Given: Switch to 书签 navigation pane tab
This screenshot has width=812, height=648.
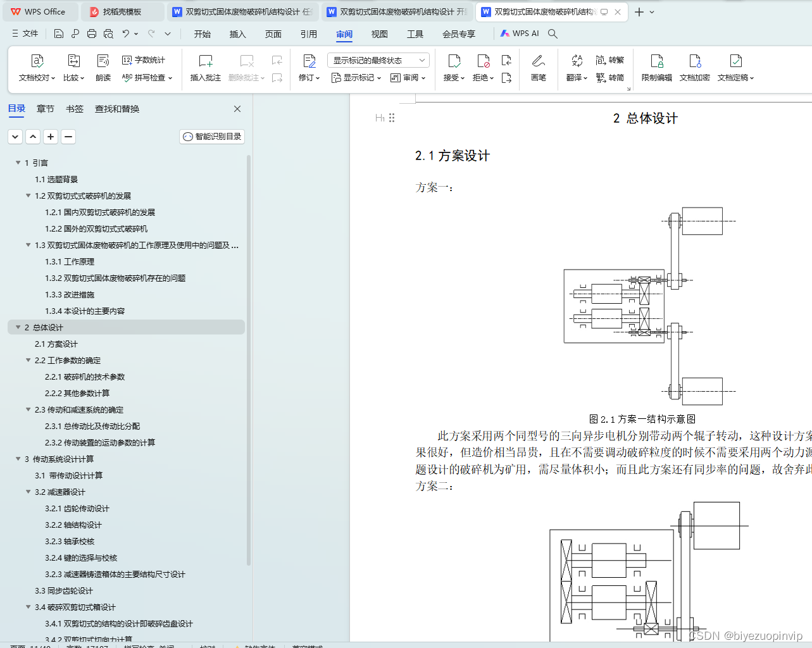Looking at the screenshot, I should (x=75, y=109).
